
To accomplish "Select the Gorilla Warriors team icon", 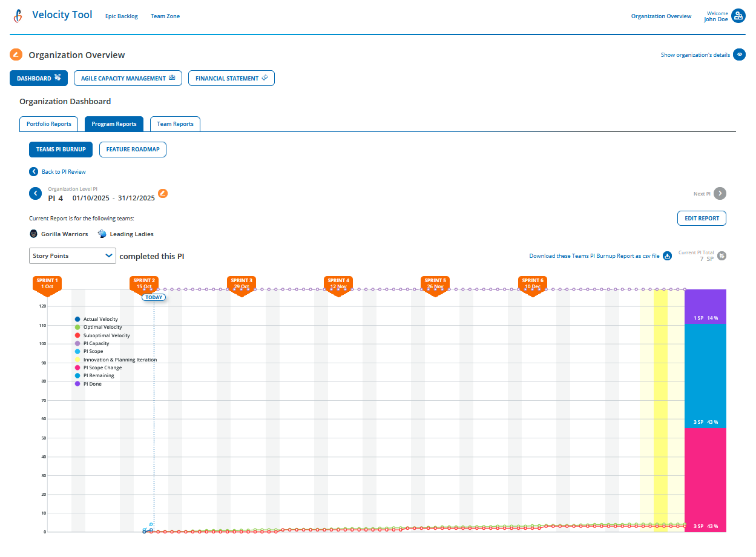I will 33,233.
